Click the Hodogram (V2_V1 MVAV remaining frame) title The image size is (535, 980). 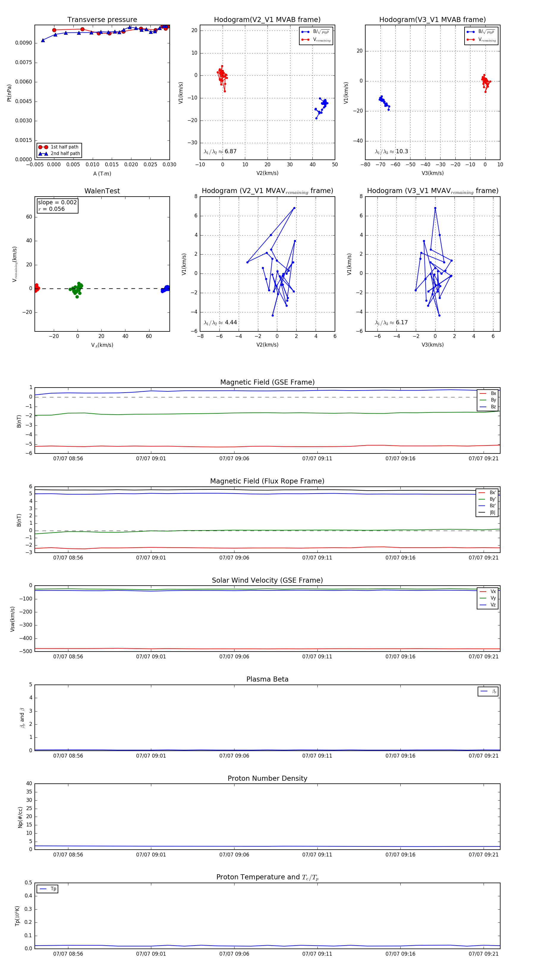(267, 191)
